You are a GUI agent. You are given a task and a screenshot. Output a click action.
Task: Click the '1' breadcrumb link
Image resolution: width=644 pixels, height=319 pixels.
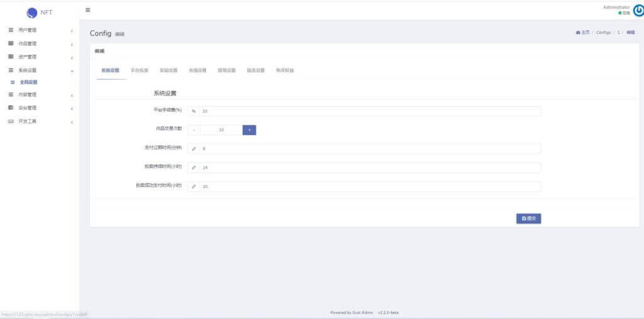(619, 33)
